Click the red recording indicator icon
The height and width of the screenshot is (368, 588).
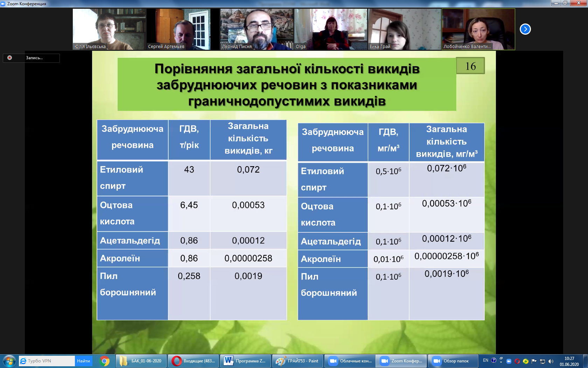coord(10,58)
